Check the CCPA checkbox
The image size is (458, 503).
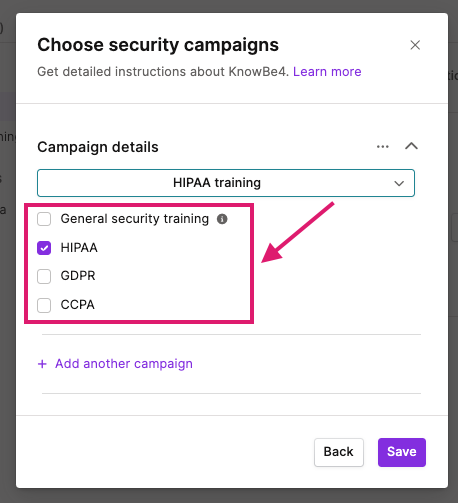tap(44, 305)
